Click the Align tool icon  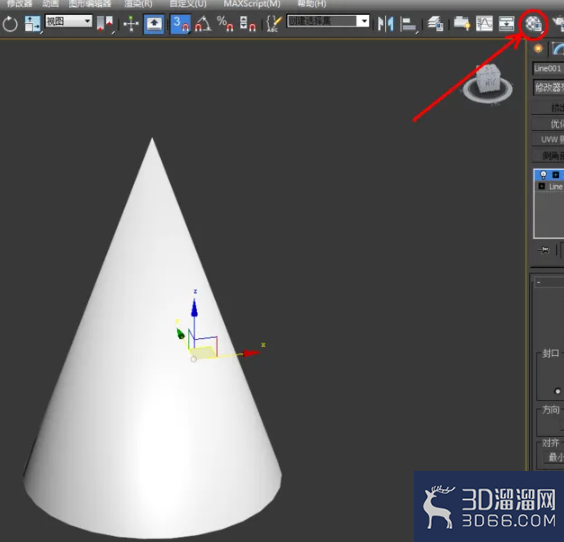[x=408, y=25]
